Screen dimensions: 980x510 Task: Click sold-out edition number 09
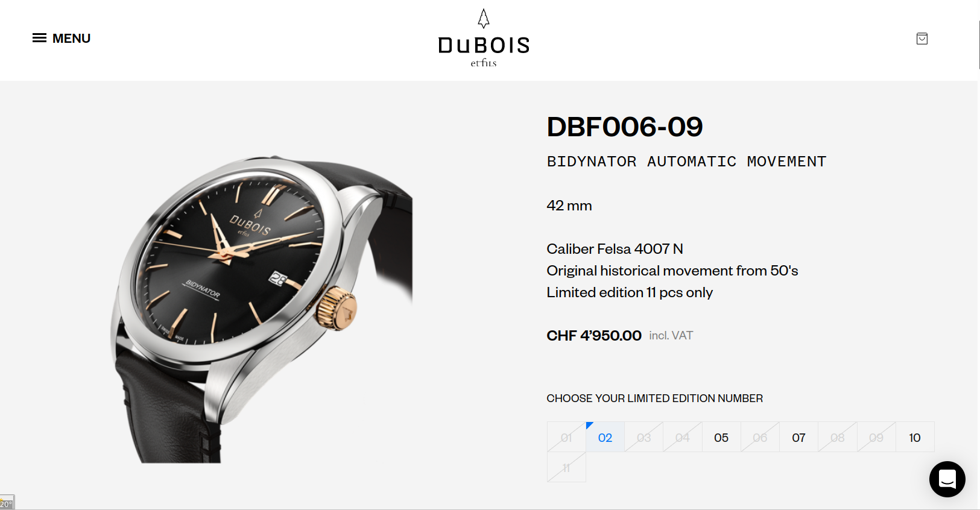(876, 437)
